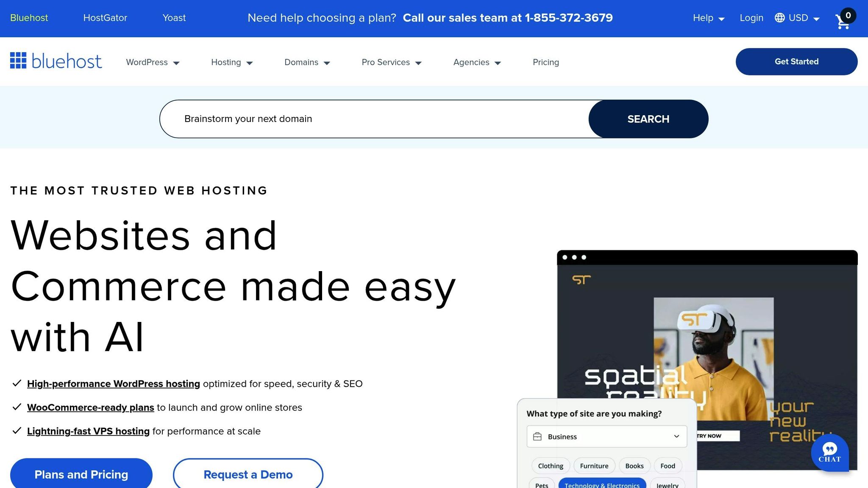Toggle the Food category chip

click(x=668, y=465)
